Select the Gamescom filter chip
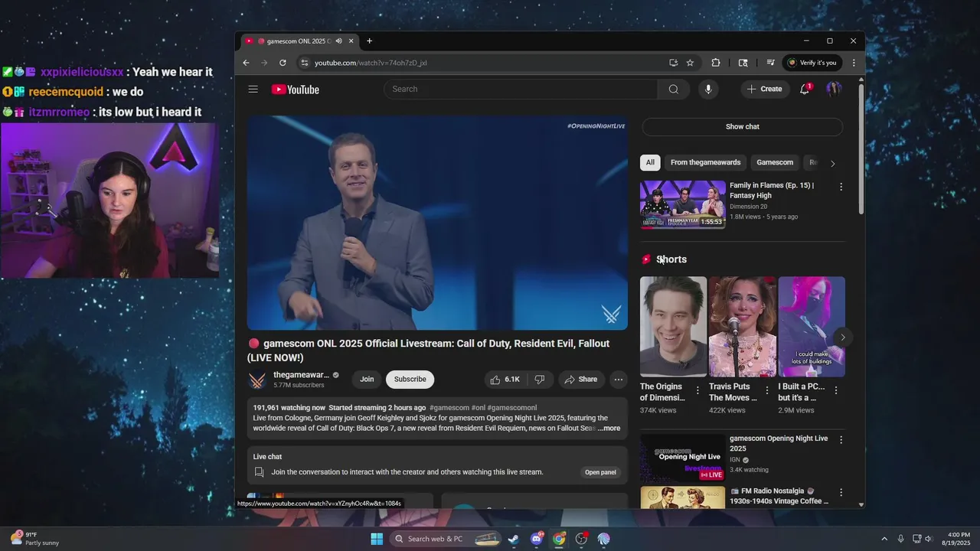 775,162
